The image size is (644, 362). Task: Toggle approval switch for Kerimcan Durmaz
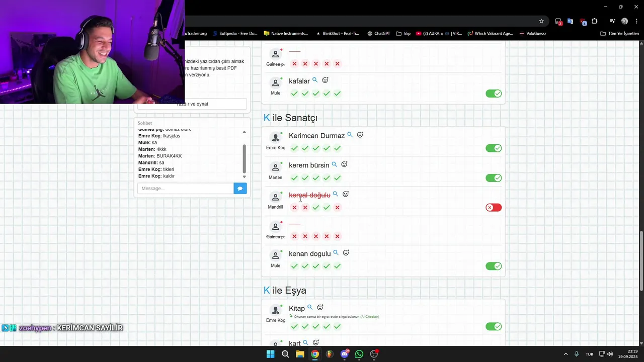tap(494, 148)
